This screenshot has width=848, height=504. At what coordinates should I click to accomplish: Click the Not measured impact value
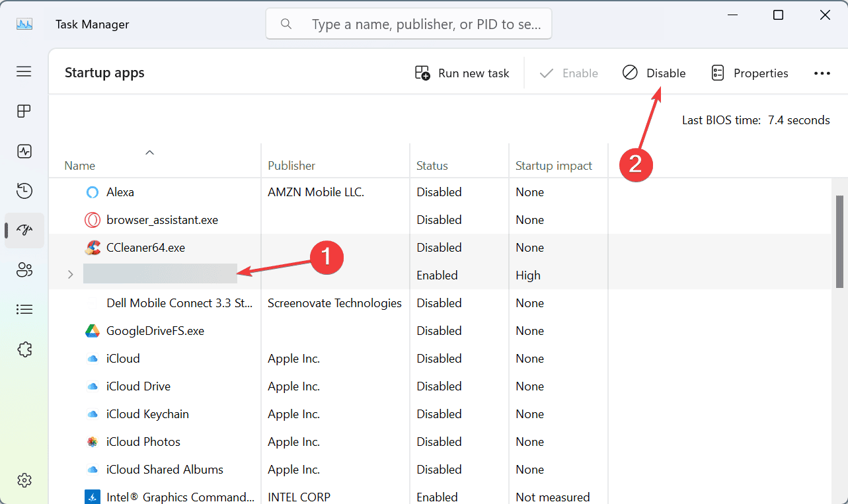click(553, 497)
